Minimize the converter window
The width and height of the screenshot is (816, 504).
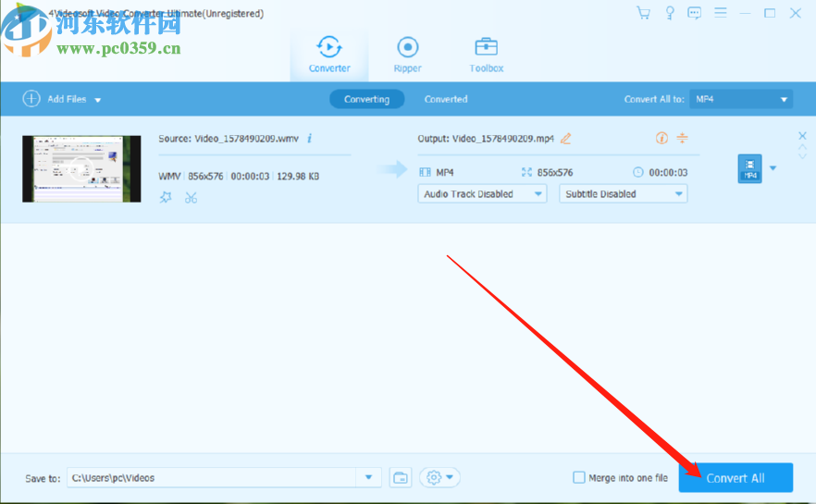coord(746,13)
